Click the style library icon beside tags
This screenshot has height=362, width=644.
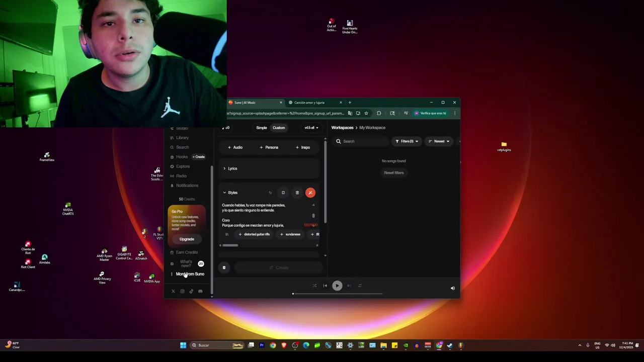(x=227, y=234)
